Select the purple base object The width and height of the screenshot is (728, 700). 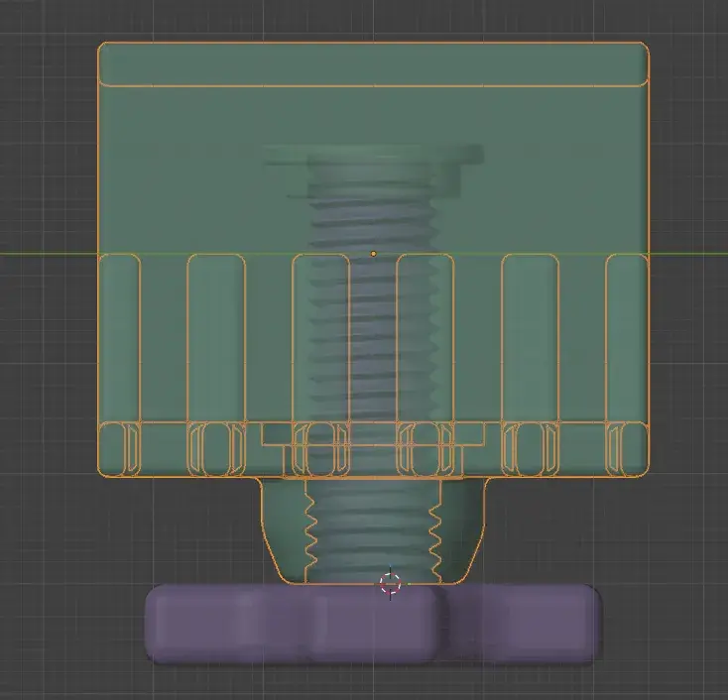(374, 625)
